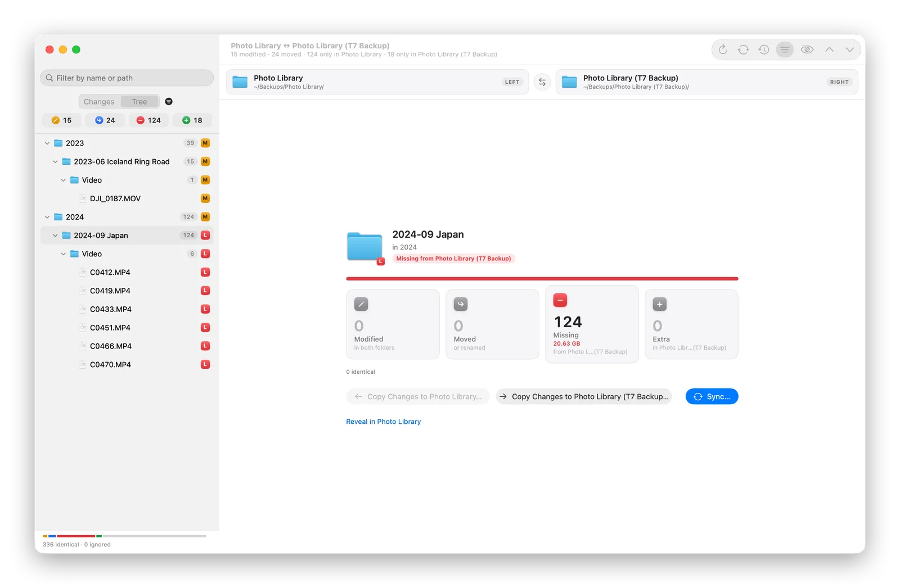Select the Moved or renamed card

(x=492, y=324)
